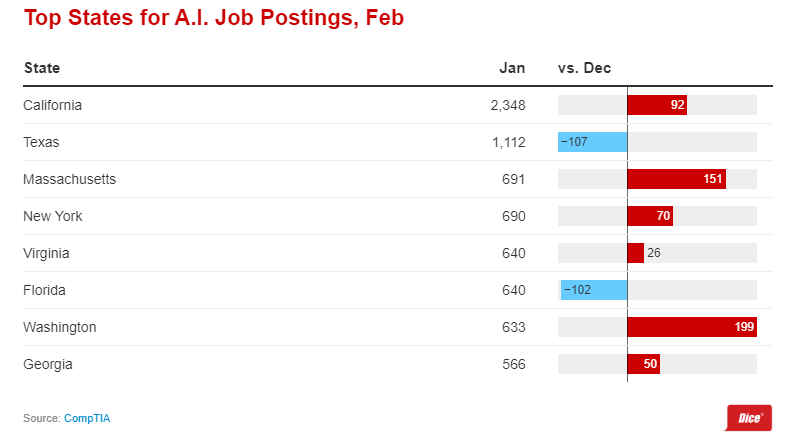The image size is (785, 439).
Task: Click Texas's blue -107 bar
Action: (593, 142)
